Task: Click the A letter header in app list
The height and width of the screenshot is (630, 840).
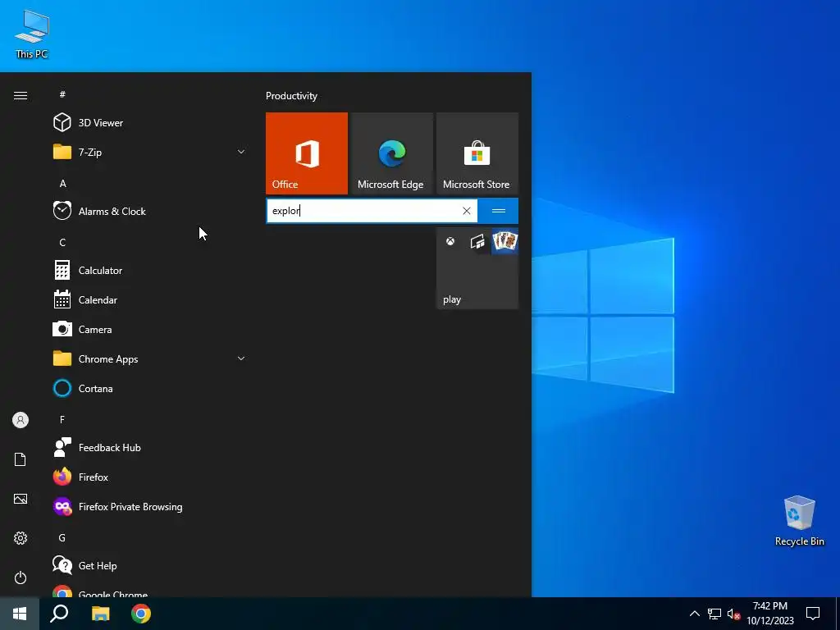Action: [62, 183]
